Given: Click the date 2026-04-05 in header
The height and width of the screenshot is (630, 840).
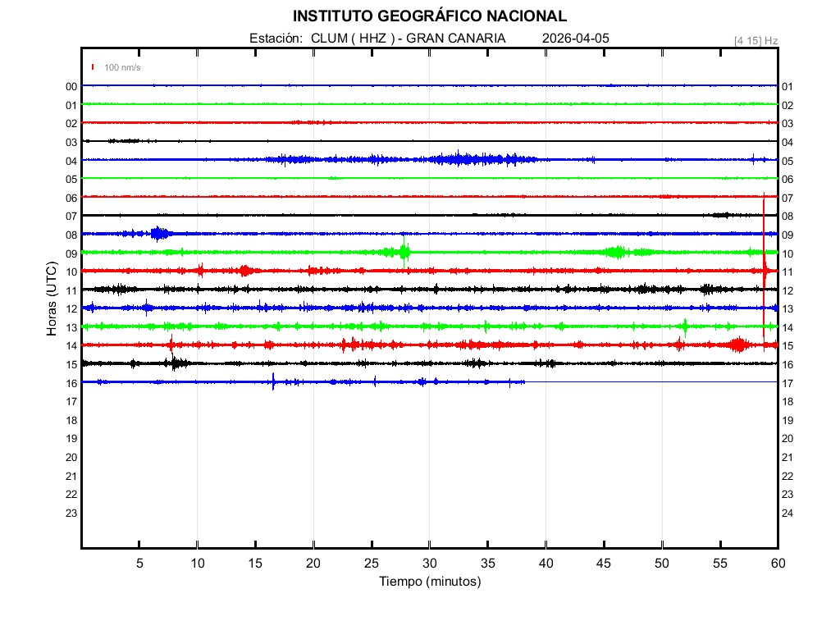Looking at the screenshot, I should [x=576, y=39].
